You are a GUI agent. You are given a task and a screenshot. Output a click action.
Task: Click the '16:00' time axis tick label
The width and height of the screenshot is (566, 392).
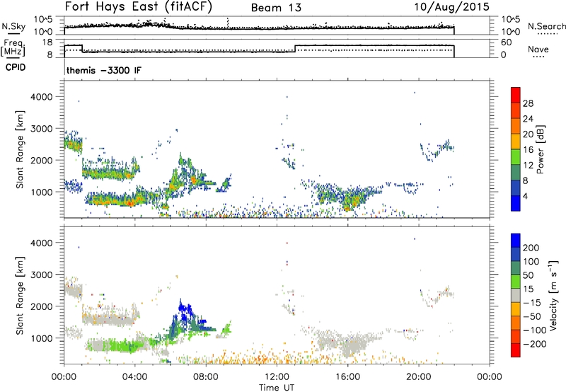coord(347,377)
